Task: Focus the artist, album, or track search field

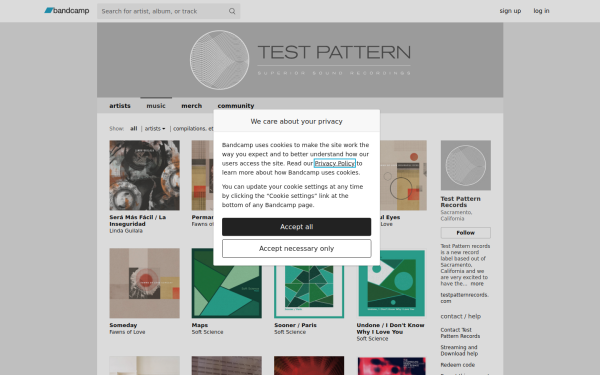Action: click(168, 11)
